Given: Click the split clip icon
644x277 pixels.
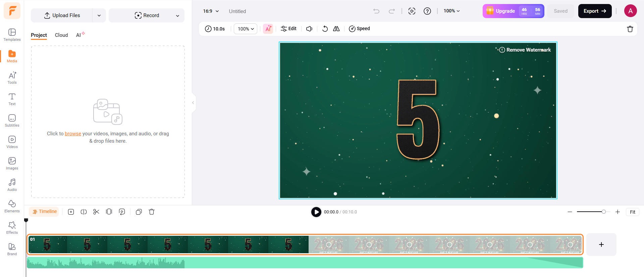Looking at the screenshot, I should 84,212.
